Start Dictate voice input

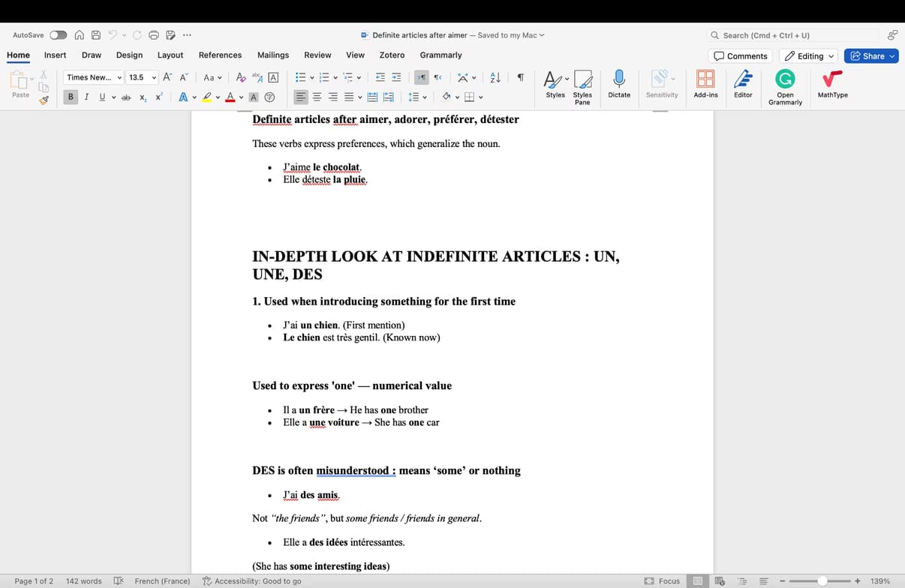click(618, 82)
